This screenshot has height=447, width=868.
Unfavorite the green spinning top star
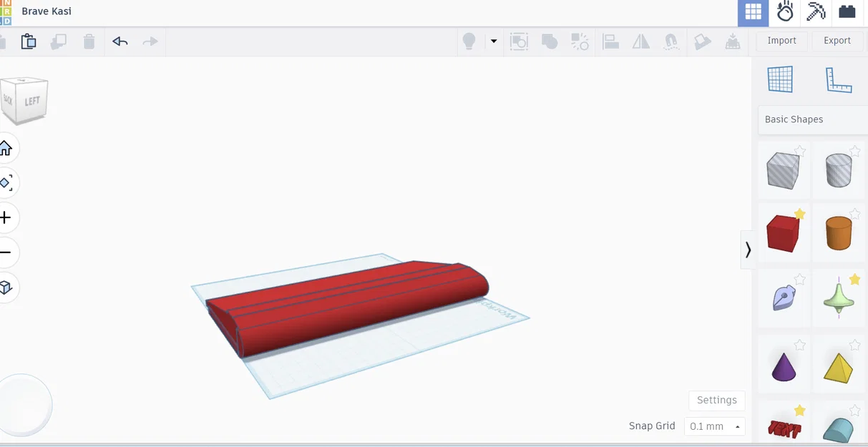[854, 280]
